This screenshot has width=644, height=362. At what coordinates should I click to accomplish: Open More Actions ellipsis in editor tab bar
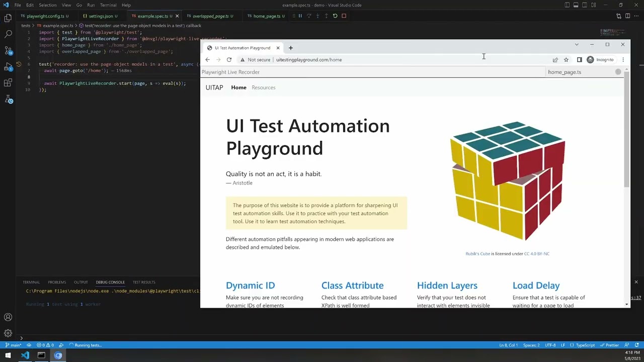coord(636,16)
